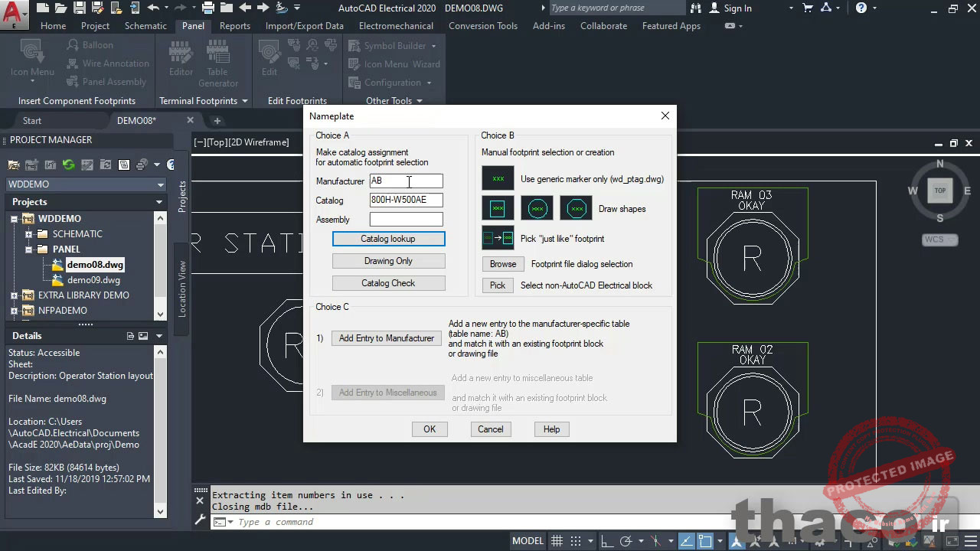This screenshot has width=980, height=551.
Task: Select the Terminal Footprints Editor icon
Action: [x=181, y=54]
